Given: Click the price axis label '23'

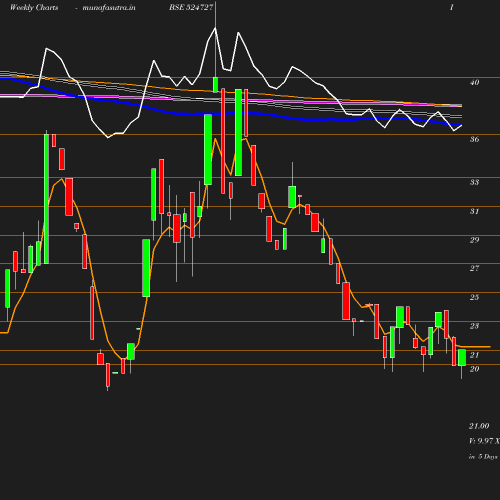Looking at the screenshot, I should coord(474,326).
